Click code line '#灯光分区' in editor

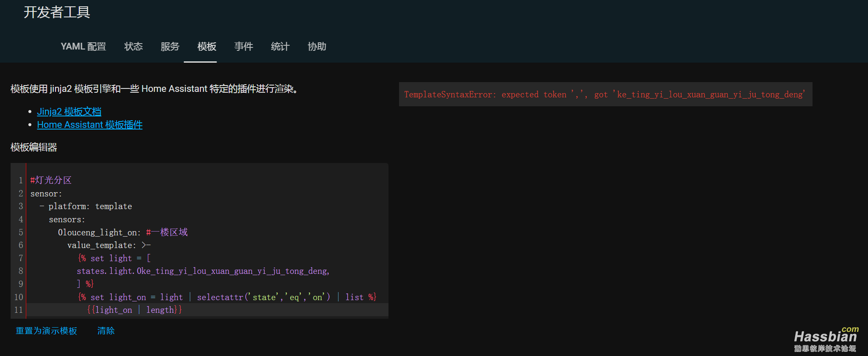(x=51, y=180)
